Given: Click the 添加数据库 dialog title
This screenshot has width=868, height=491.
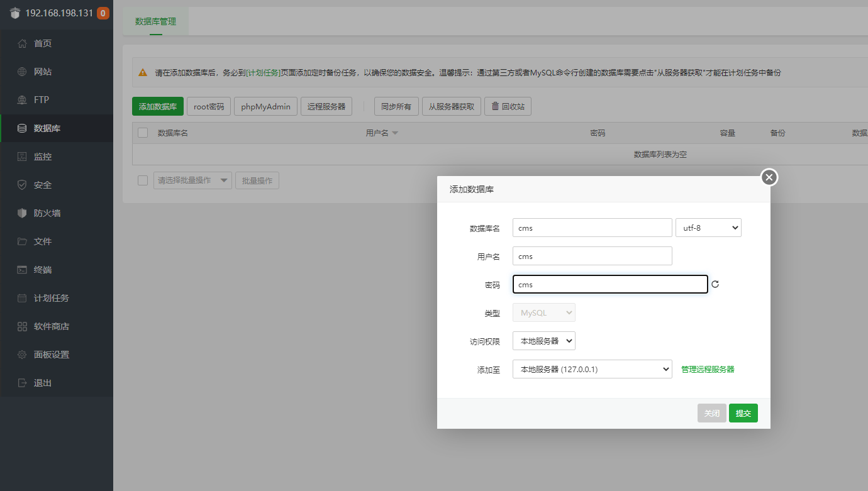Looking at the screenshot, I should (472, 189).
